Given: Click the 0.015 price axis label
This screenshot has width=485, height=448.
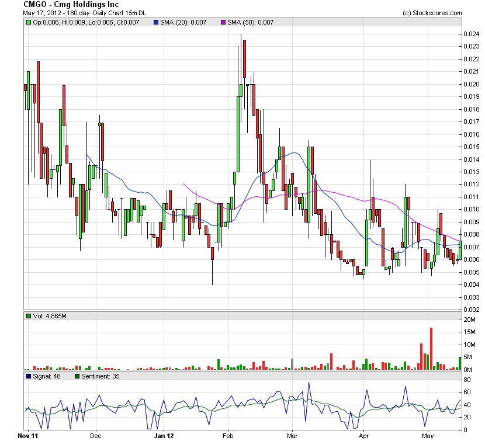Looking at the screenshot, I should (472, 147).
